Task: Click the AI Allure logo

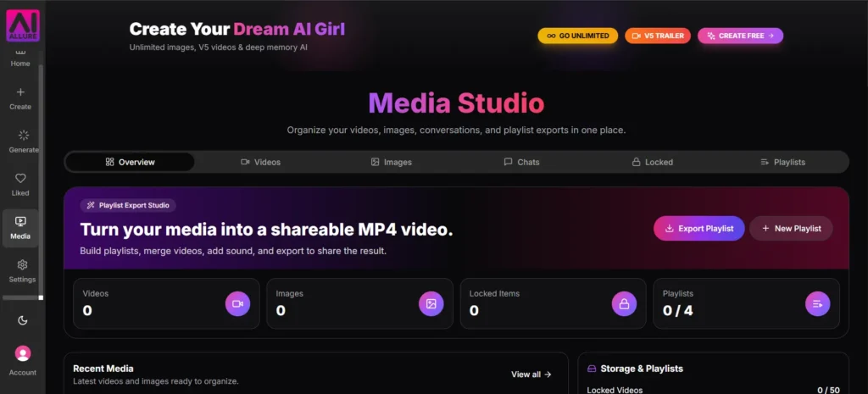Action: 23,25
